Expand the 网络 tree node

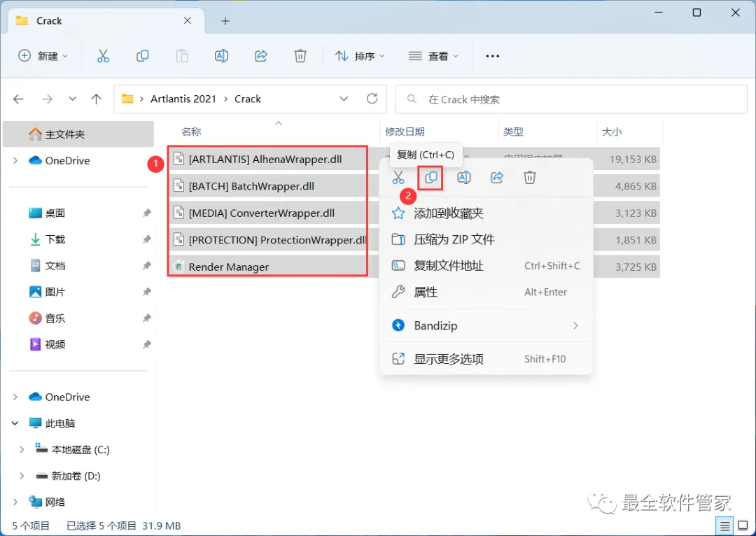(15, 502)
